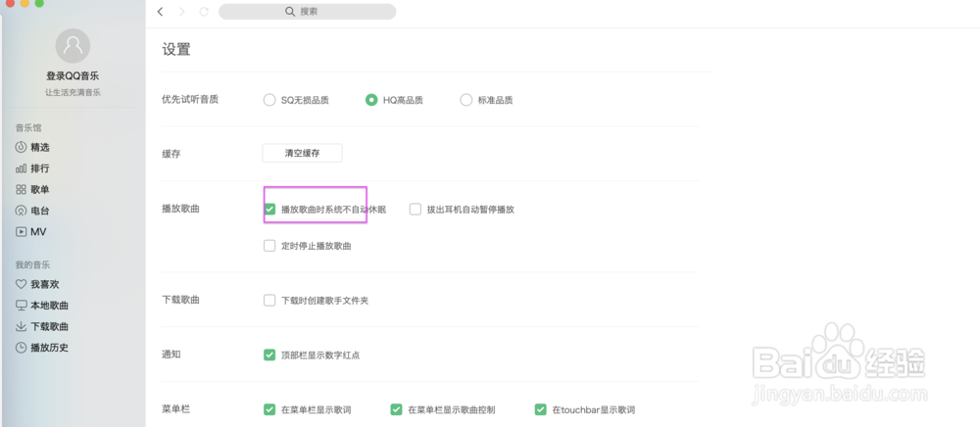Click the 播放歌曲 section label
Viewport: 980px width, 427px height.
pyautogui.click(x=180, y=209)
